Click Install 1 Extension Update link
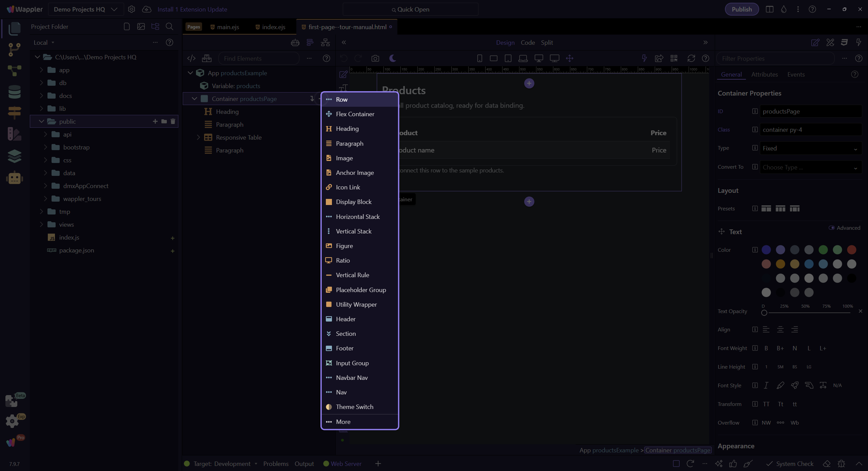This screenshot has width=868, height=471. (192, 9)
